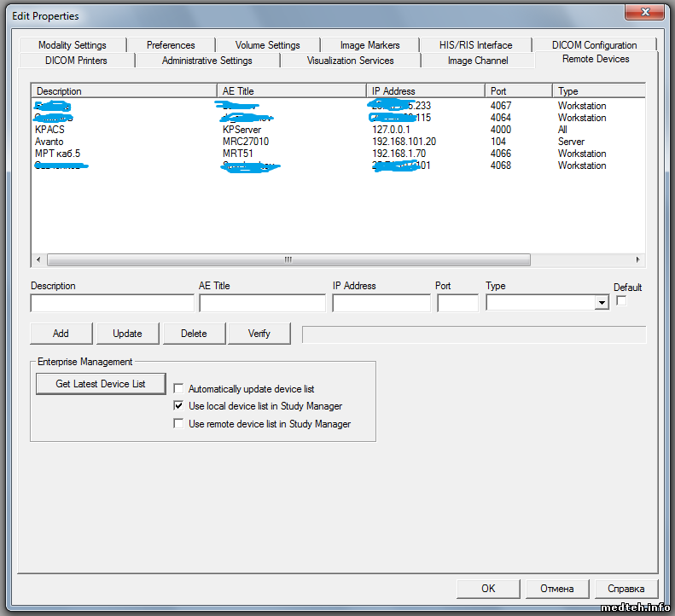Click Get Latest Device List button
This screenshot has width=675, height=616.
101,384
